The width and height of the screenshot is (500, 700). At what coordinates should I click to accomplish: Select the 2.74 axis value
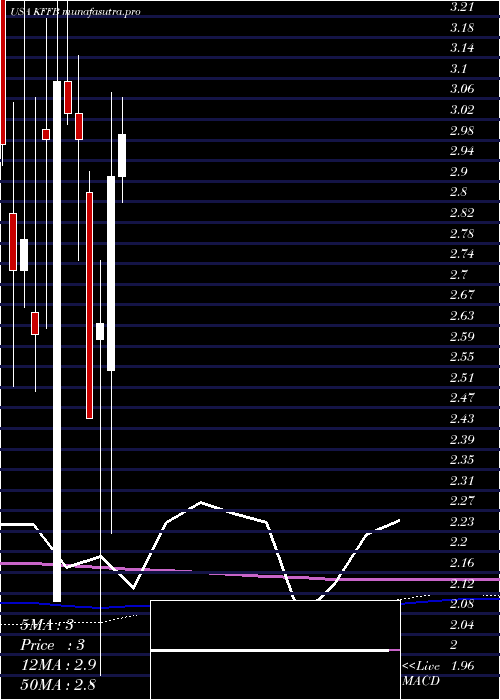coord(462,254)
